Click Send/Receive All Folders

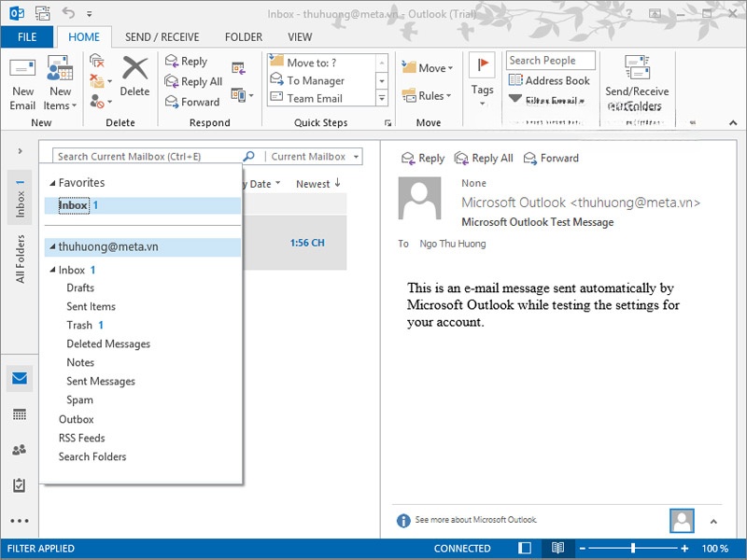click(637, 84)
